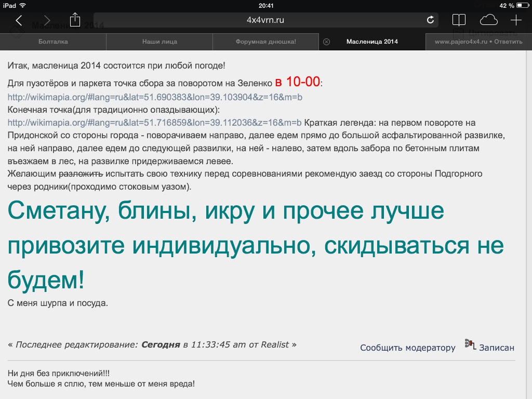Click the icon beside Записан
This screenshot has width=532, height=399.
click(x=471, y=345)
